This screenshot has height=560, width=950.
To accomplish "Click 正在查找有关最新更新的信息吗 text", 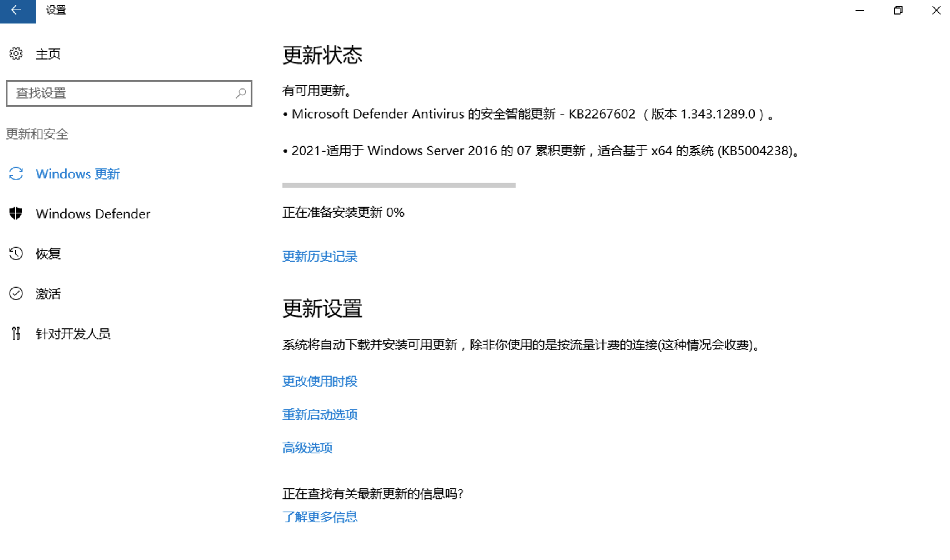I will tap(373, 494).
